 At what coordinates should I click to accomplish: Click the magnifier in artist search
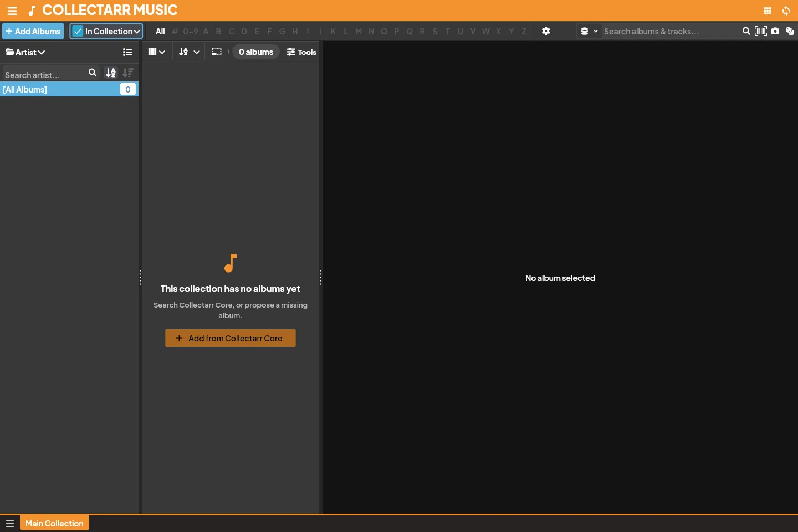pyautogui.click(x=93, y=73)
